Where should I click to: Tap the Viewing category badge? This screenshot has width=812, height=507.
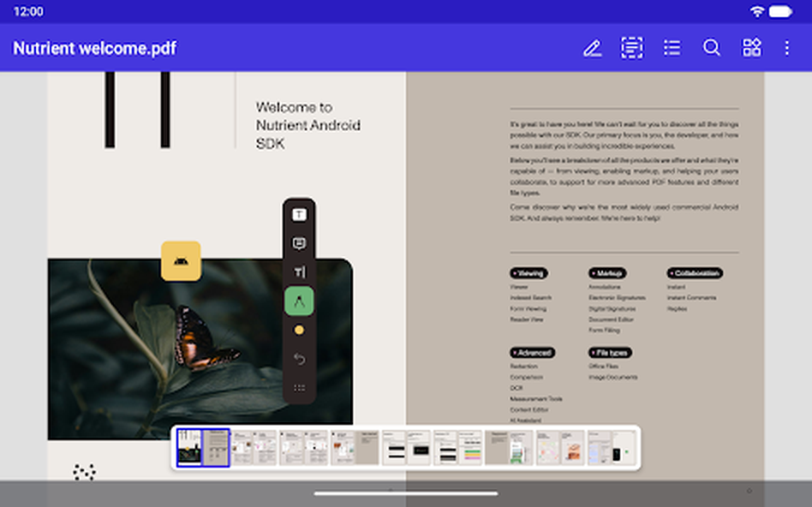(x=528, y=273)
